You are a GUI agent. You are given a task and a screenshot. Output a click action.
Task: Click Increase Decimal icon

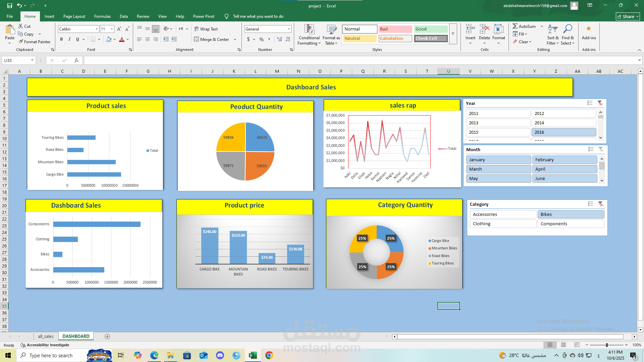tap(280, 39)
